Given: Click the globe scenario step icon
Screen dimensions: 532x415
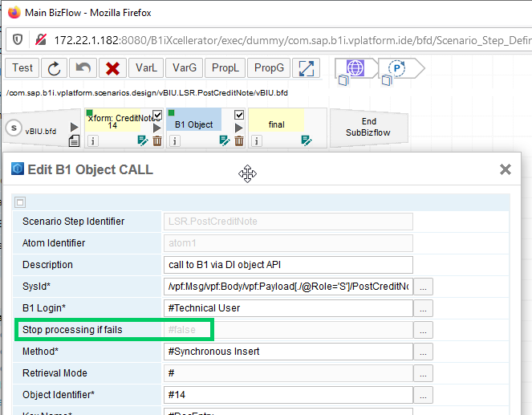Looking at the screenshot, I should click(353, 69).
